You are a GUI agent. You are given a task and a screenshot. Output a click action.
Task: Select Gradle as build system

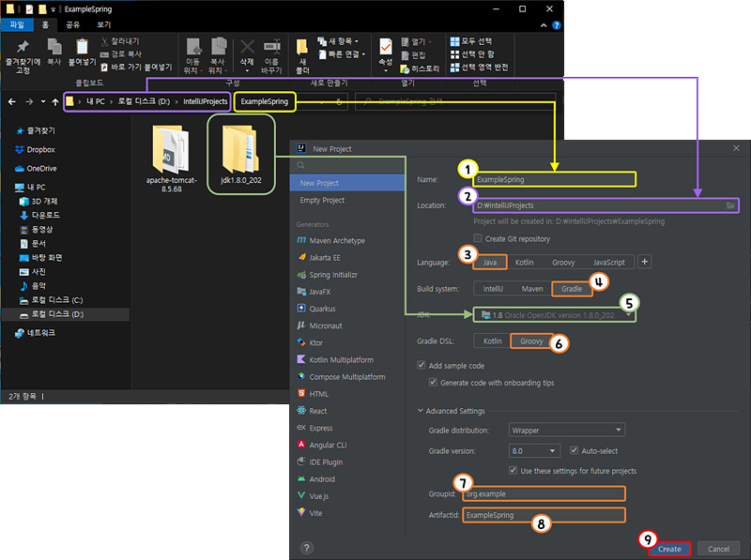572,289
